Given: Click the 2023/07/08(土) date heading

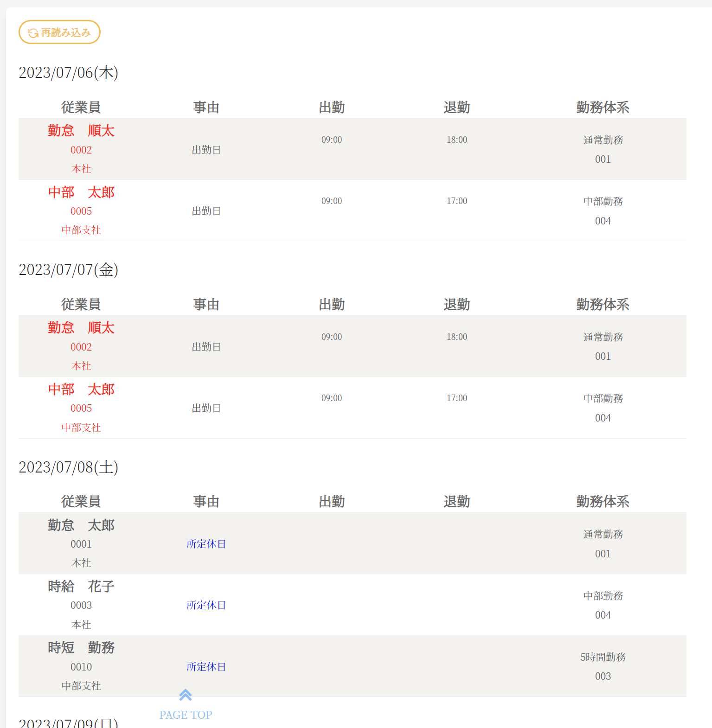Looking at the screenshot, I should point(69,467).
